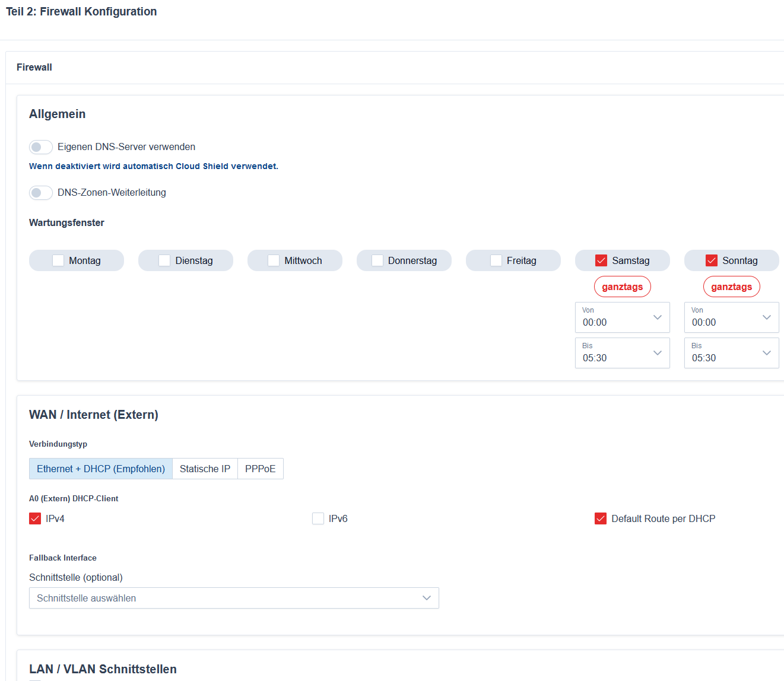Viewport: 784px width, 681px height.
Task: Disable Default Route per DHCP
Action: 600,518
